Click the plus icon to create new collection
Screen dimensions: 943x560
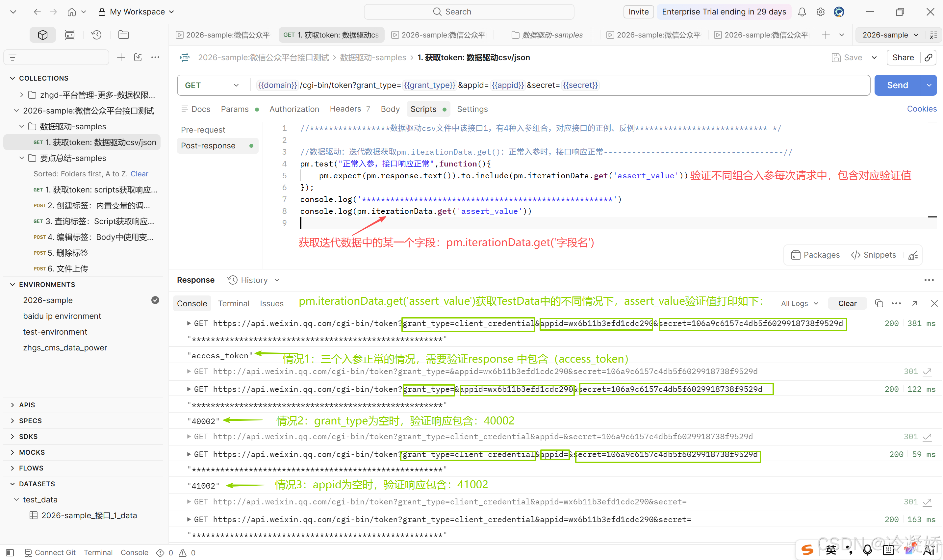pos(121,57)
